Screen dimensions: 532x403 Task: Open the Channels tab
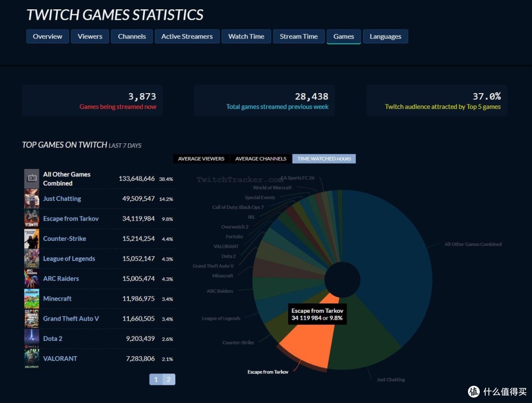pos(132,36)
